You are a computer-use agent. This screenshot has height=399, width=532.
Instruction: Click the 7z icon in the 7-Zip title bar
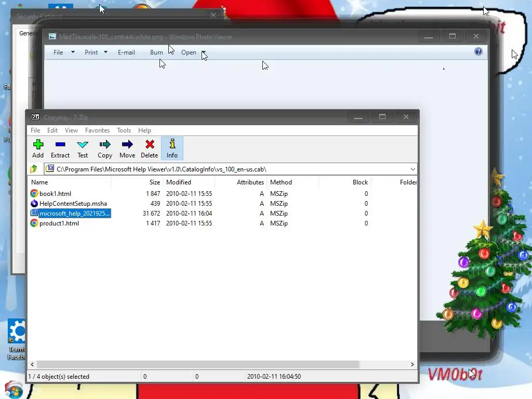click(x=35, y=117)
